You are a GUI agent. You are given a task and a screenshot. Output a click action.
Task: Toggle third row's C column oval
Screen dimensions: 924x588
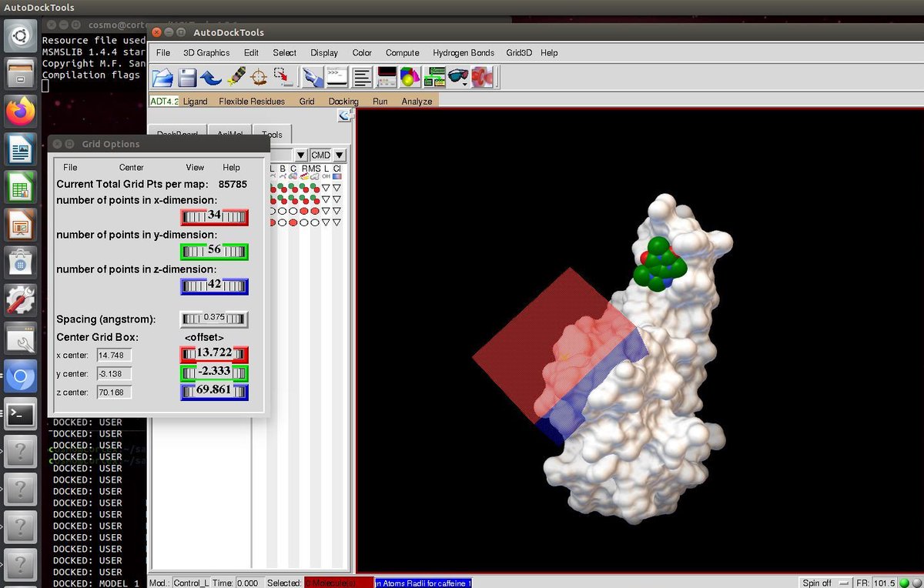[293, 211]
